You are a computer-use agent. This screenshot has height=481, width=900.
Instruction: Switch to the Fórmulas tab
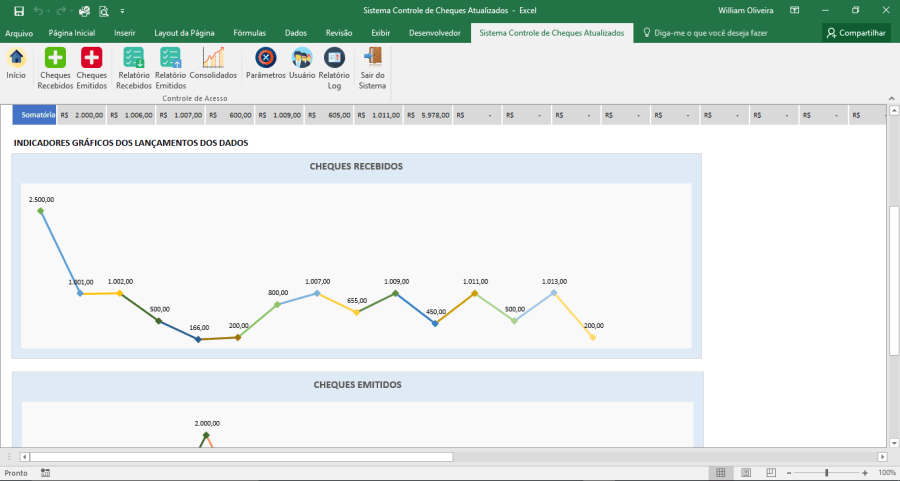250,33
